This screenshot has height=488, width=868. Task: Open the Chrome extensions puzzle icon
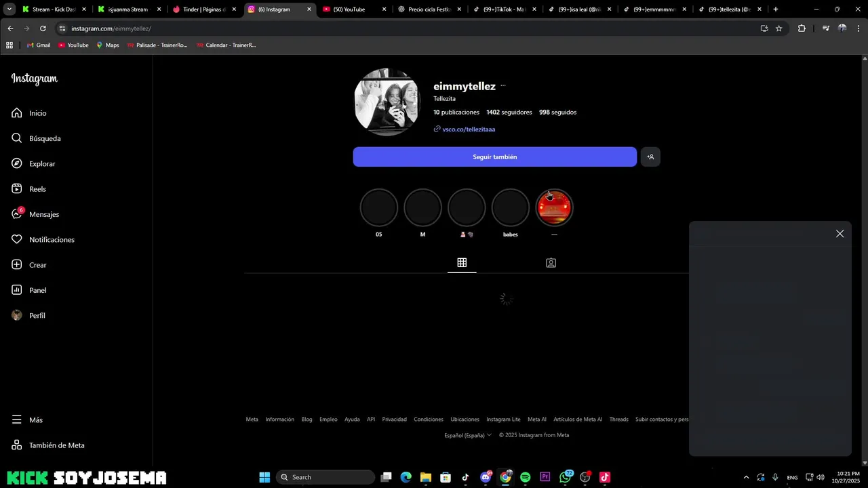802,28
